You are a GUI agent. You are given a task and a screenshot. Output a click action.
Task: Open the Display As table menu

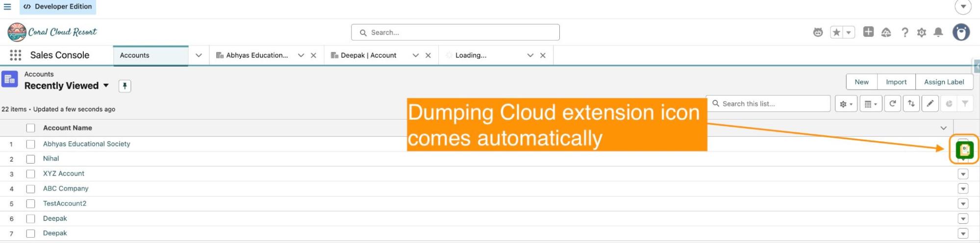click(x=871, y=104)
